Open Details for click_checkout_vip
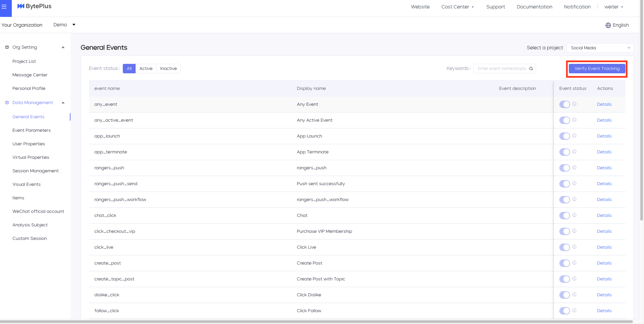 click(x=604, y=231)
